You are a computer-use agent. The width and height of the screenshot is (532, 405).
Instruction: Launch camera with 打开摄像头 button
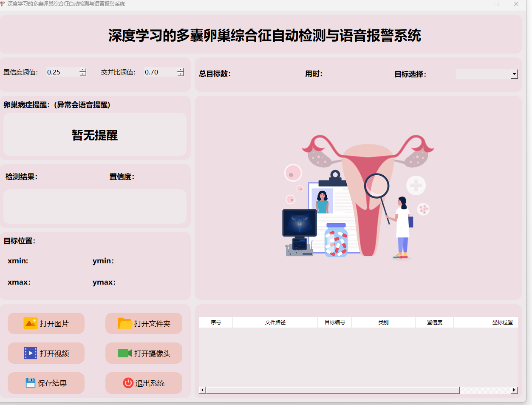[144, 353]
